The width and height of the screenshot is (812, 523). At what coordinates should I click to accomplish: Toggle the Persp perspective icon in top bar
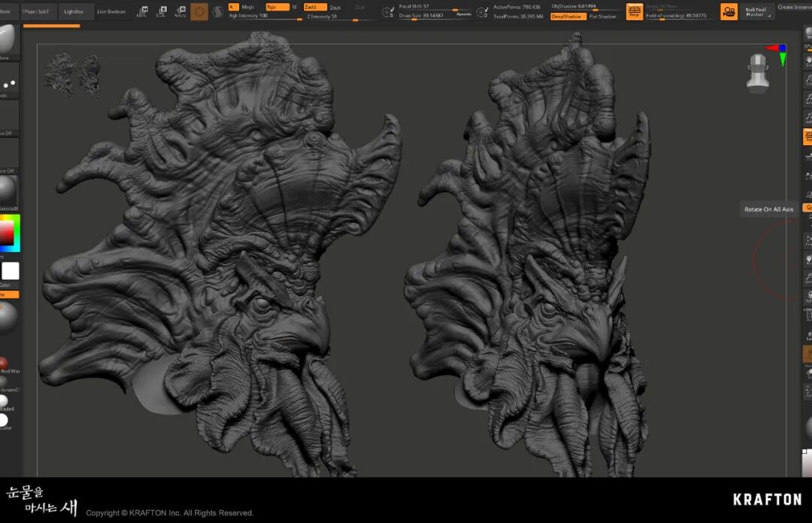[x=635, y=11]
